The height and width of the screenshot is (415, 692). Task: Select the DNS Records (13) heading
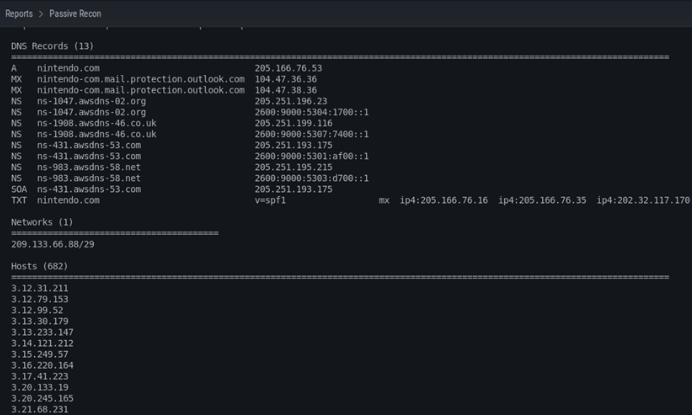(x=52, y=46)
